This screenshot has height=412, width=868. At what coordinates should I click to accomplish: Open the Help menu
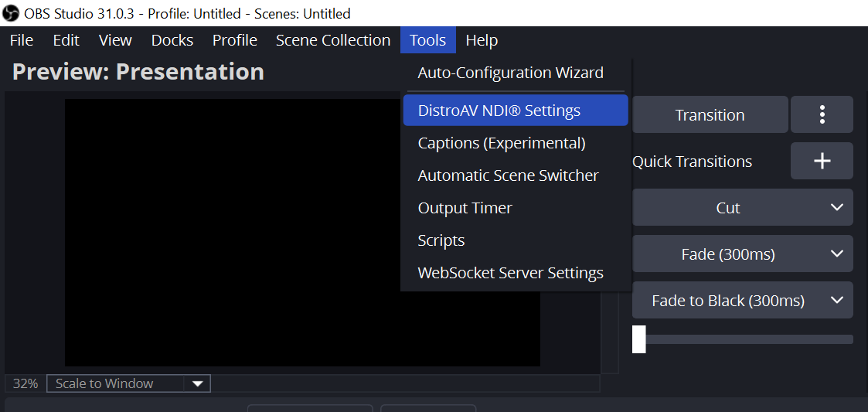pyautogui.click(x=482, y=40)
